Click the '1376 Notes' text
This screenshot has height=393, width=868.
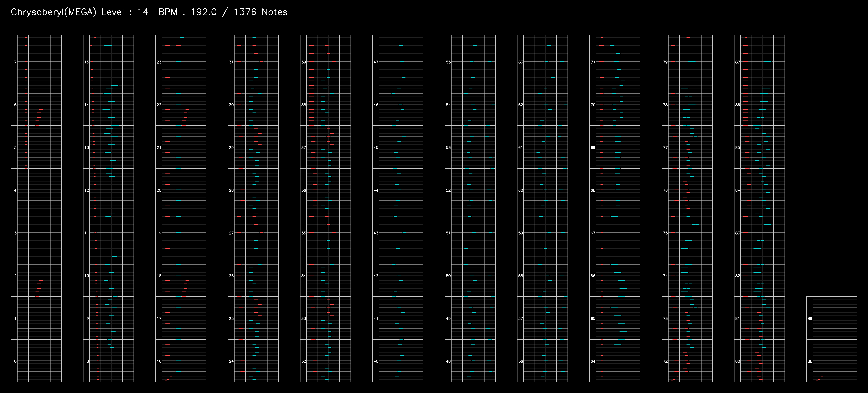point(261,12)
